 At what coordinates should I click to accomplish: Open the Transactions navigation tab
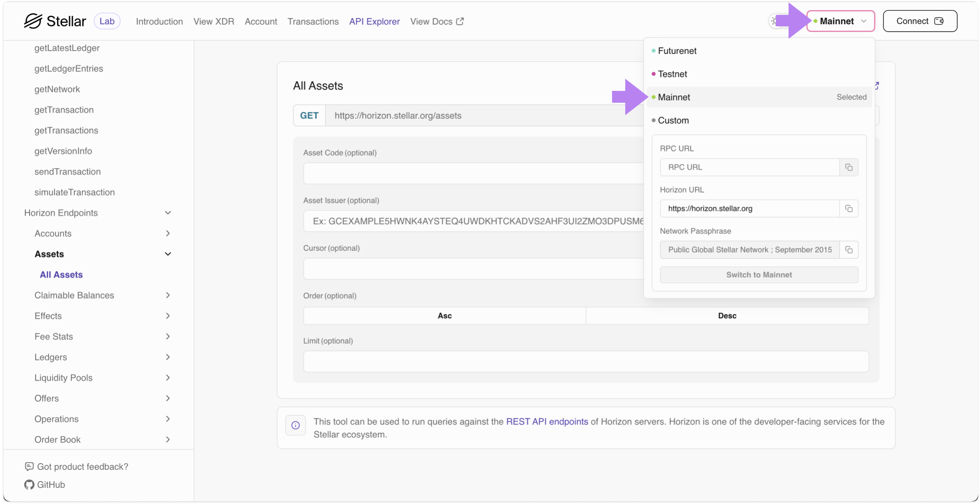click(x=313, y=21)
